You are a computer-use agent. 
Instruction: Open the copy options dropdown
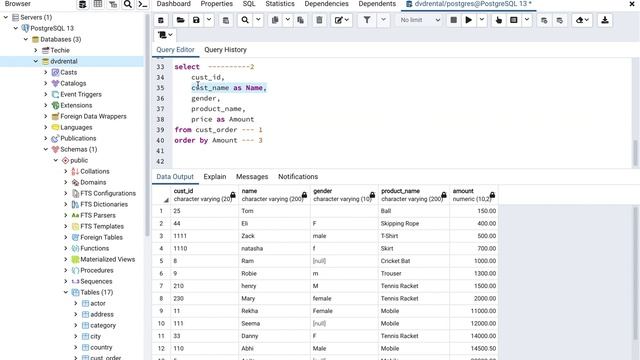(288, 20)
